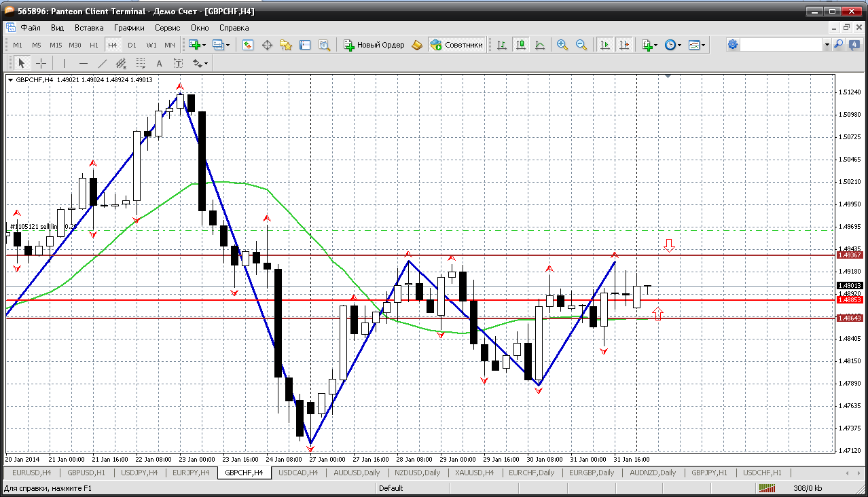Select the vertical line drawing tool
The height and width of the screenshot is (497, 868).
pos(64,63)
